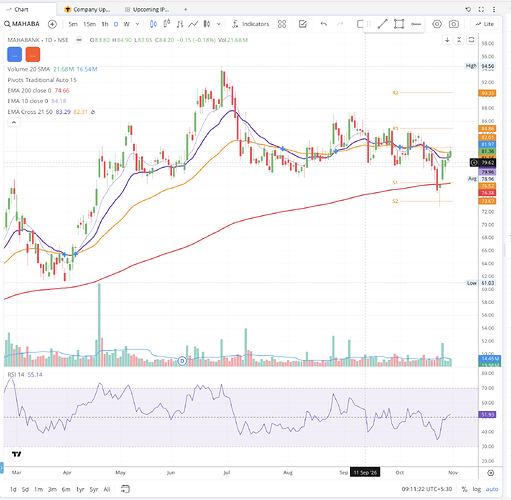Switch to Daily (D) timeframe
This screenshot has height=500, width=511.
pos(116,24)
